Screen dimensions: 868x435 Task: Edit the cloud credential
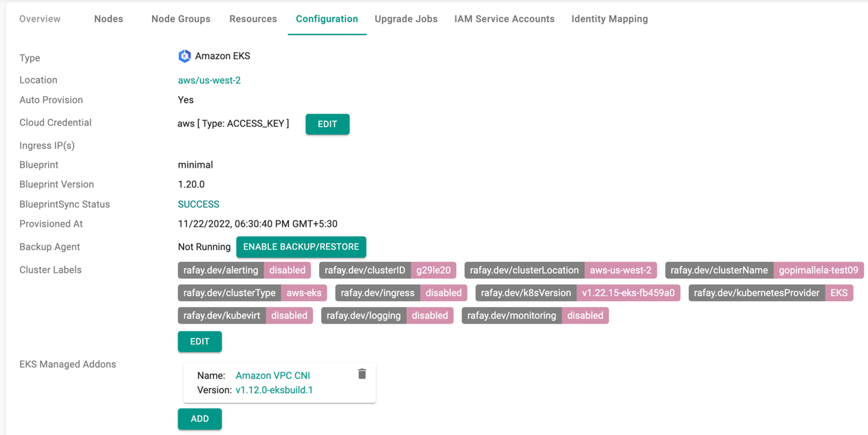[327, 124]
